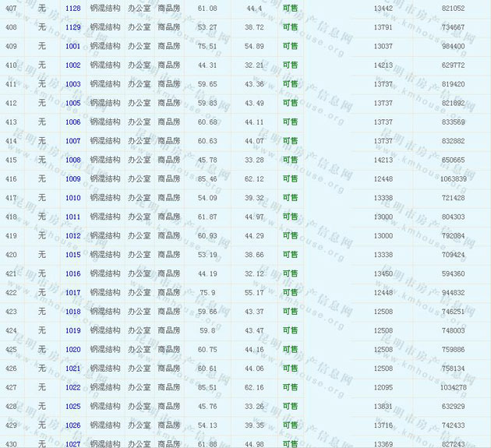
Task: Open unit 1001 details link
Action: (72, 46)
